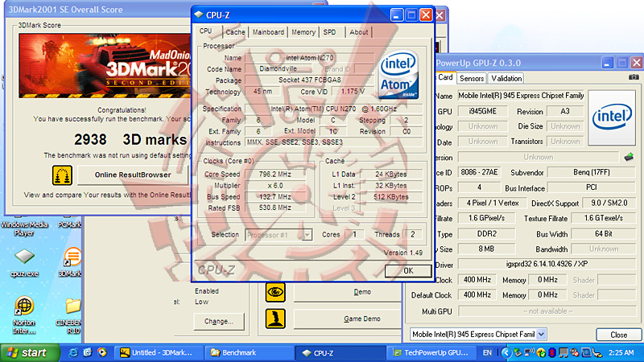Open the cpuz.exe desktop icon
Screen dimensions: 644x362
[x=24, y=262]
